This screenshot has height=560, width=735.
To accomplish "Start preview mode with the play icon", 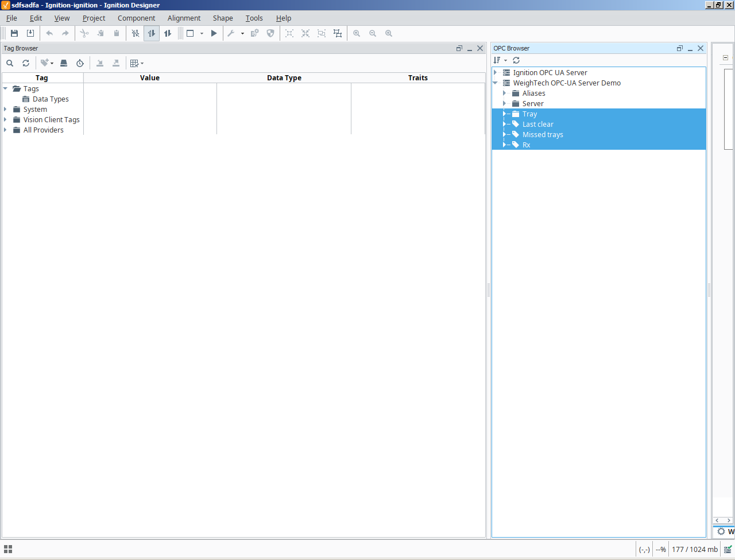I will pos(214,33).
